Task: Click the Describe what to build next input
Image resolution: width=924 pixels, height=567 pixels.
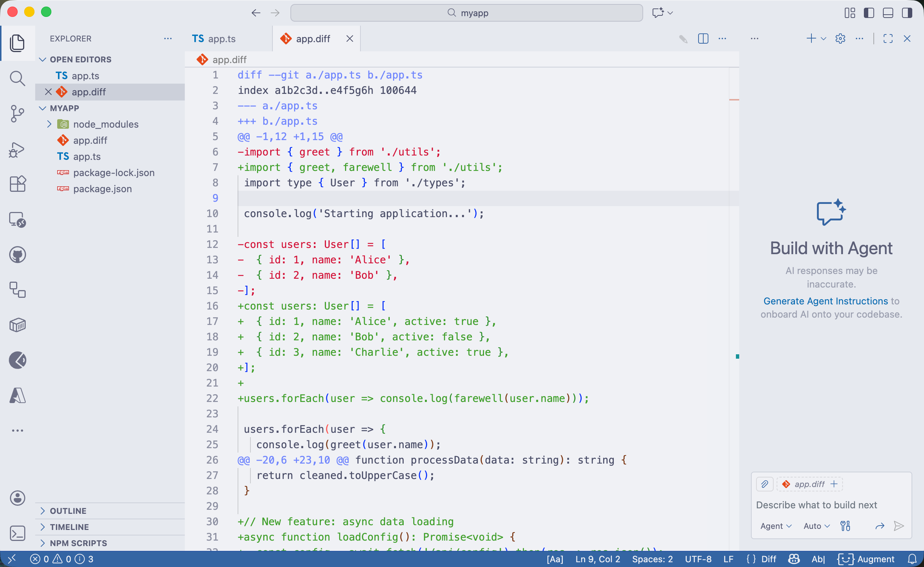Action: (816, 505)
